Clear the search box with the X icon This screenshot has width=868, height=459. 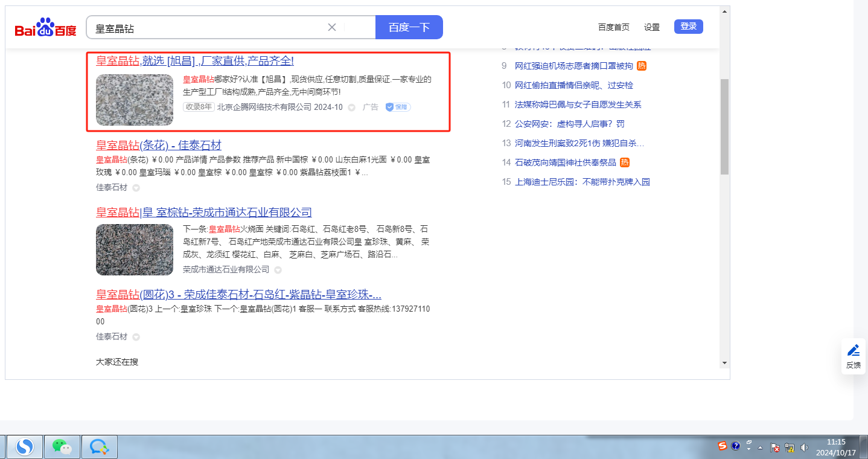[x=331, y=27]
